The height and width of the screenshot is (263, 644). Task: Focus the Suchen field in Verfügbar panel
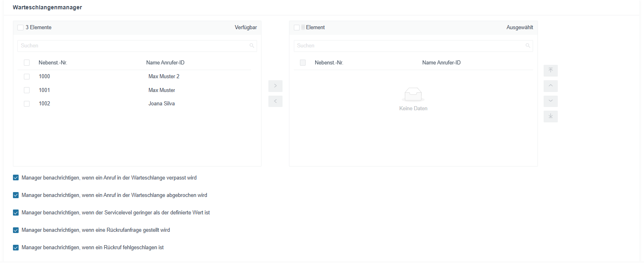tap(137, 46)
